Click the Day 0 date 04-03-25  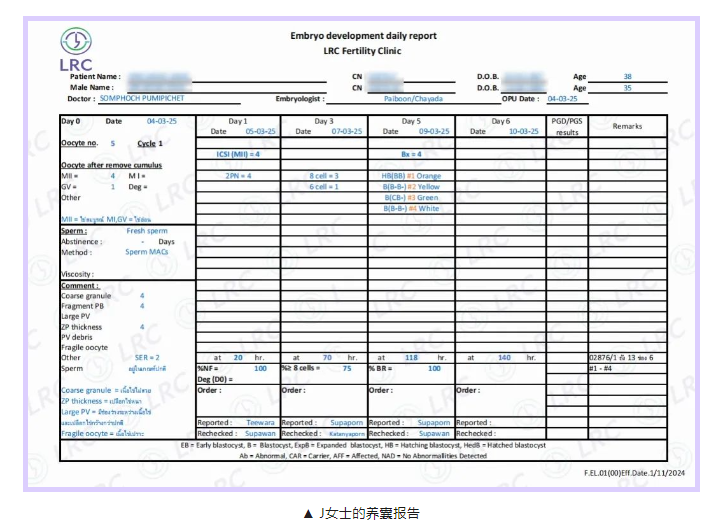point(162,121)
